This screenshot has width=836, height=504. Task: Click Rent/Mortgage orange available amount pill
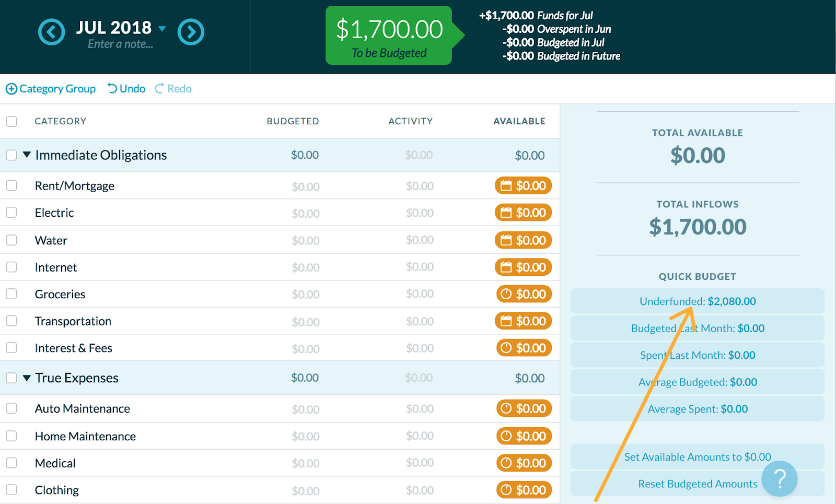523,185
